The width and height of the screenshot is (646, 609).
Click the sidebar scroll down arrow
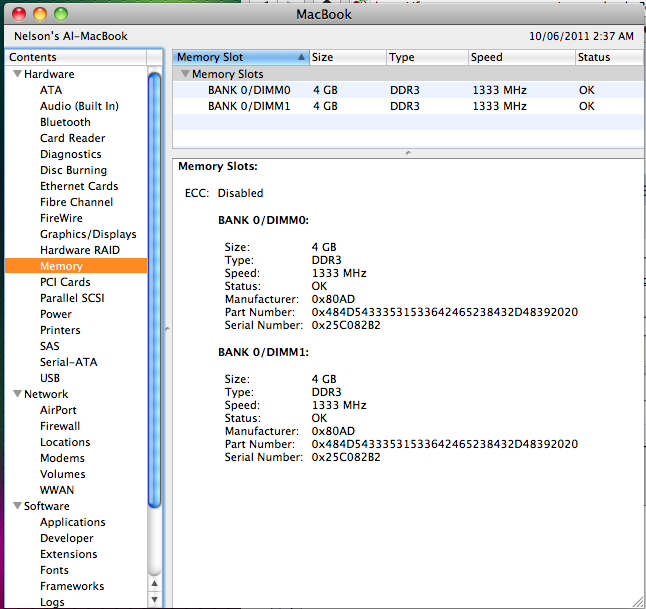pyautogui.click(x=154, y=600)
